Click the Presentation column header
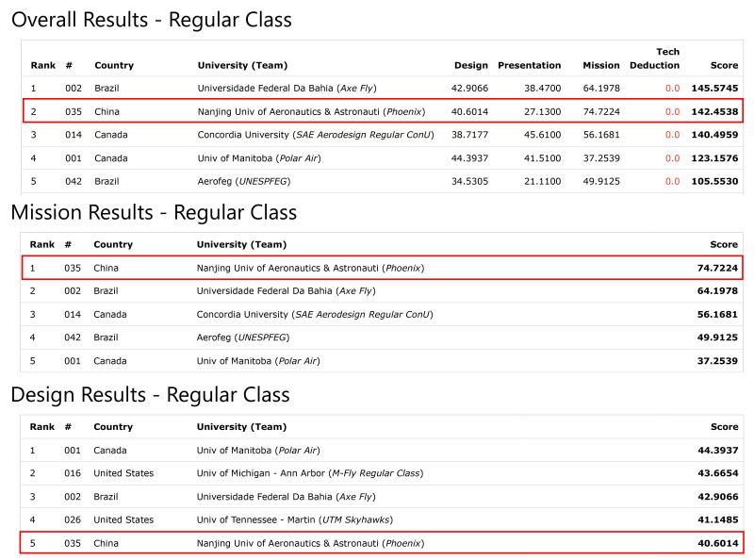This screenshot has width=754, height=560. (x=529, y=65)
